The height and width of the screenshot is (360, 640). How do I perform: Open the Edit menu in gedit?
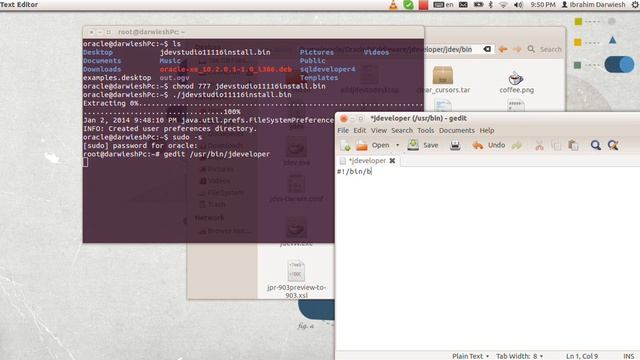click(359, 131)
